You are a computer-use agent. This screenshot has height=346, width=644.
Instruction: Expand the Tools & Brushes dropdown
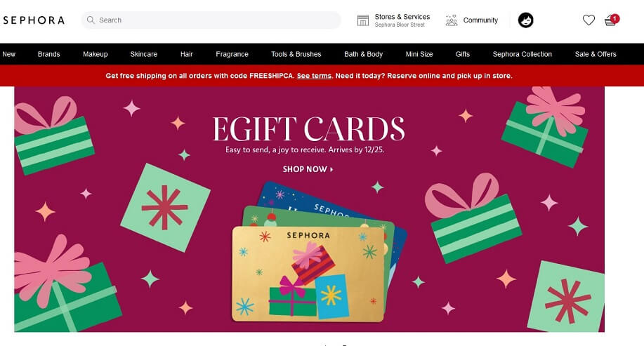pyautogui.click(x=296, y=54)
